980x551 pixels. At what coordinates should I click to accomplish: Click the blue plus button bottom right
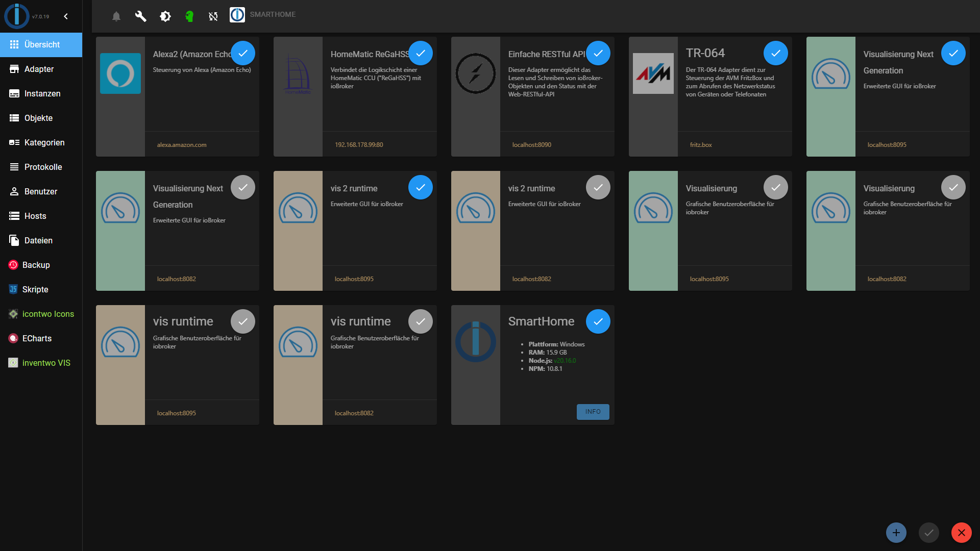point(896,533)
